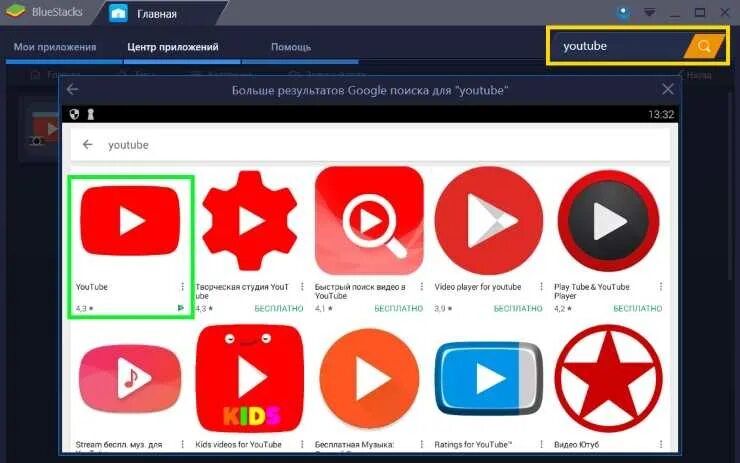Click the keyhole icon in Android status bar
Screen dimensions: 740x463
[x=91, y=114]
